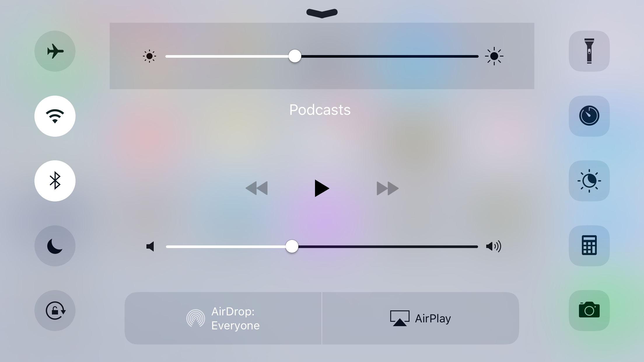
Task: Toggle Wi-Fi on or off
Action: [55, 116]
